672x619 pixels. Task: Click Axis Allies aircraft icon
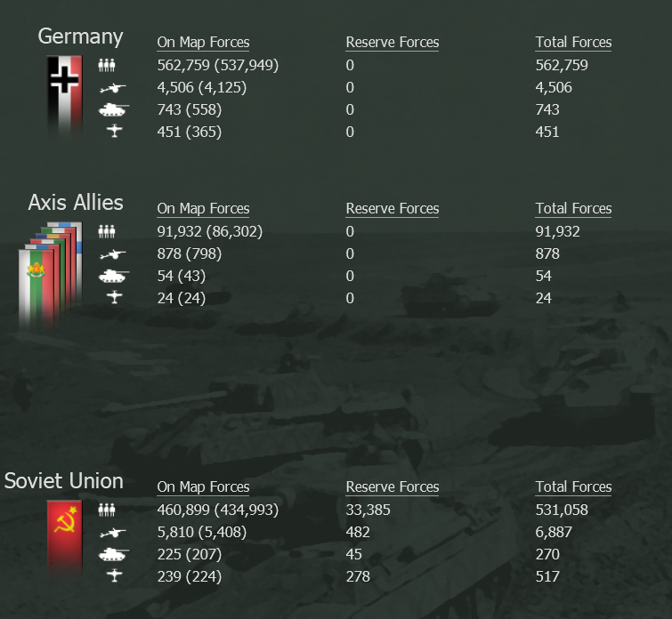click(x=115, y=297)
